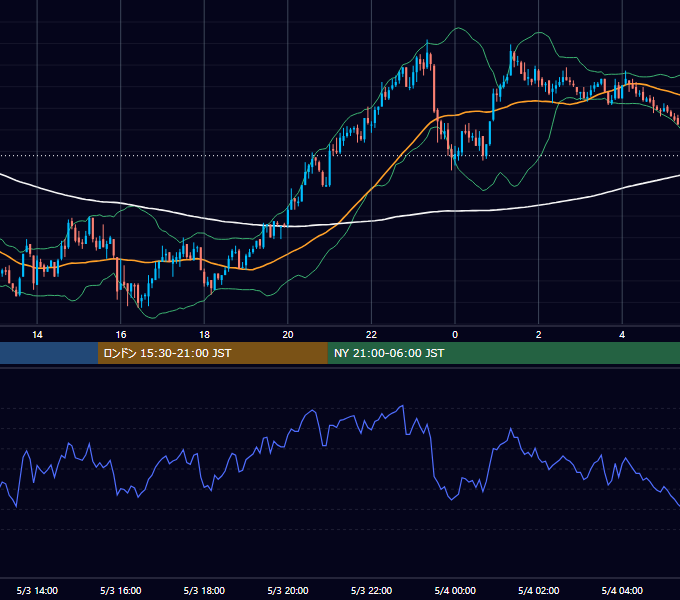Click the London 15:30-21:00 JST session bar
680x600 pixels.
[x=212, y=353]
